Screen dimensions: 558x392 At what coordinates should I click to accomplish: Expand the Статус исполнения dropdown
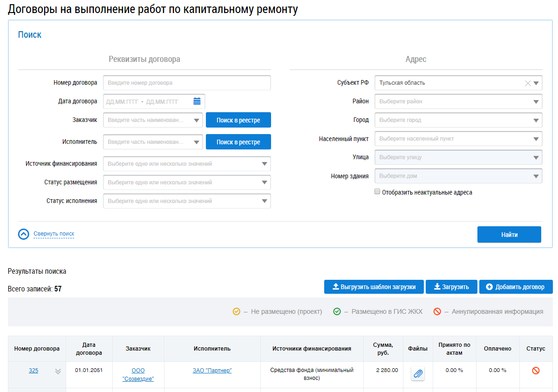point(265,201)
